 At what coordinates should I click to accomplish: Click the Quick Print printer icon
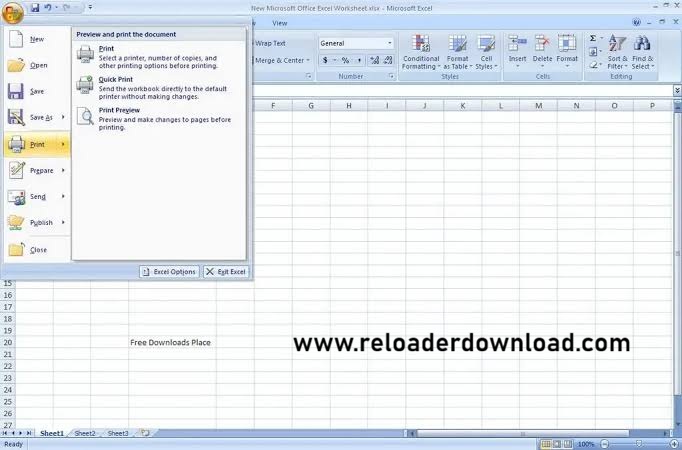pyautogui.click(x=85, y=85)
